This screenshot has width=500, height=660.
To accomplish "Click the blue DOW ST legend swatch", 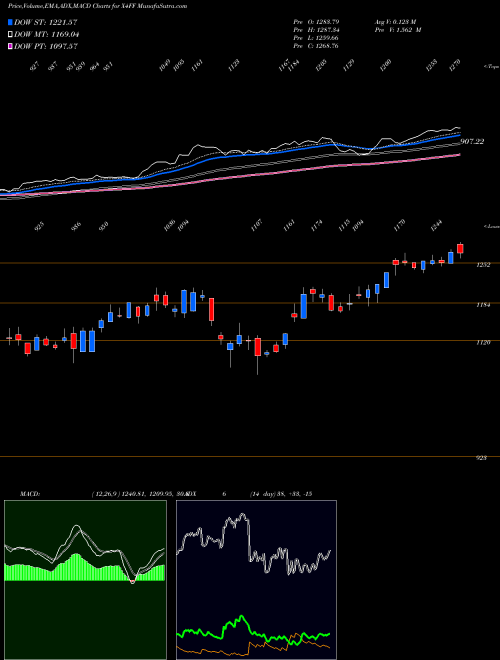I will pyautogui.click(x=10, y=22).
